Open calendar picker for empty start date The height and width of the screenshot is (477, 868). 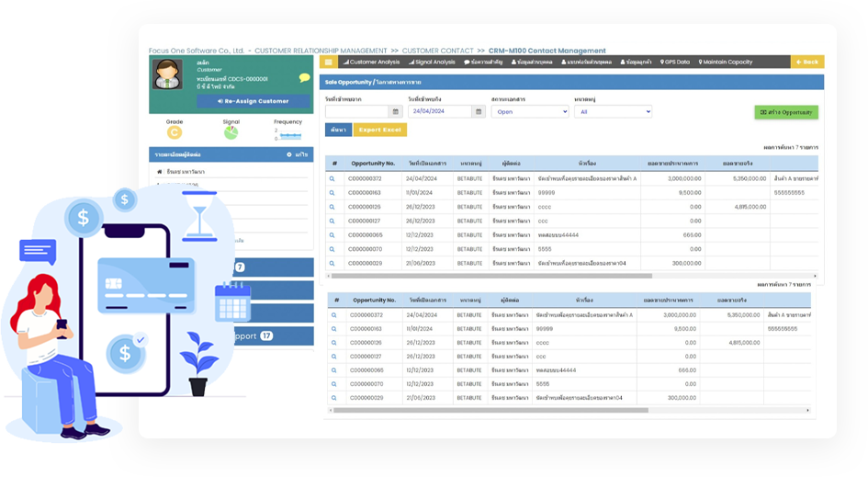click(395, 112)
